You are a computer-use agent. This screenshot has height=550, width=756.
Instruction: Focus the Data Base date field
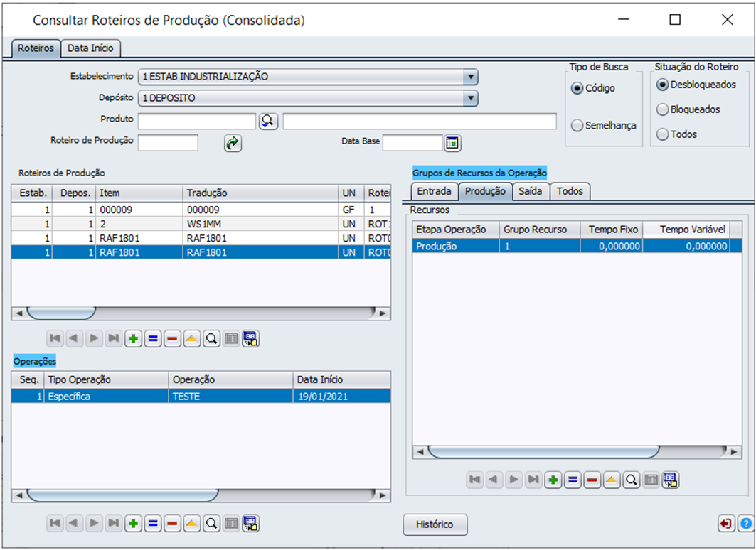412,143
